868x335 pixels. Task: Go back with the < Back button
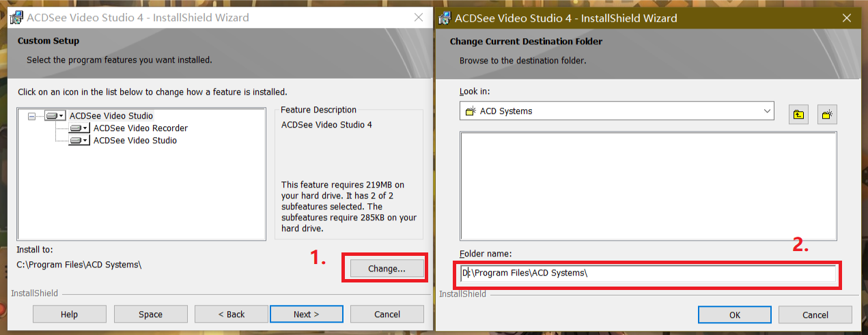point(231,315)
